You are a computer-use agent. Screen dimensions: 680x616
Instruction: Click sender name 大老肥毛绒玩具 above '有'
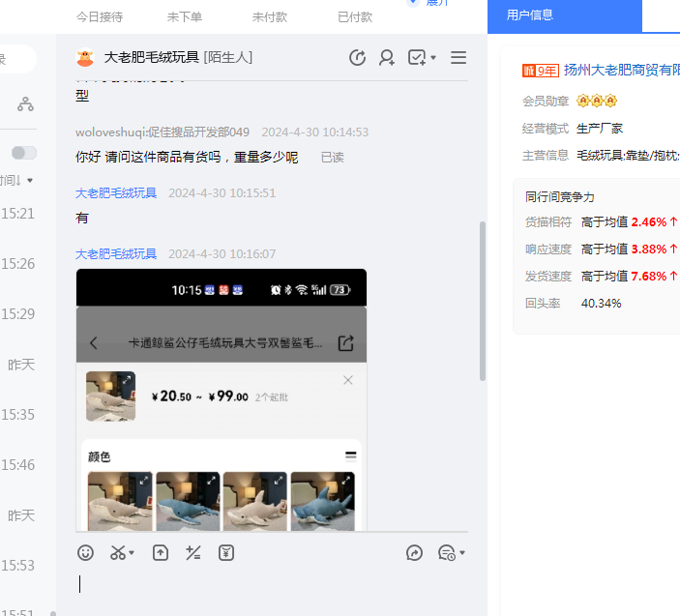click(116, 193)
